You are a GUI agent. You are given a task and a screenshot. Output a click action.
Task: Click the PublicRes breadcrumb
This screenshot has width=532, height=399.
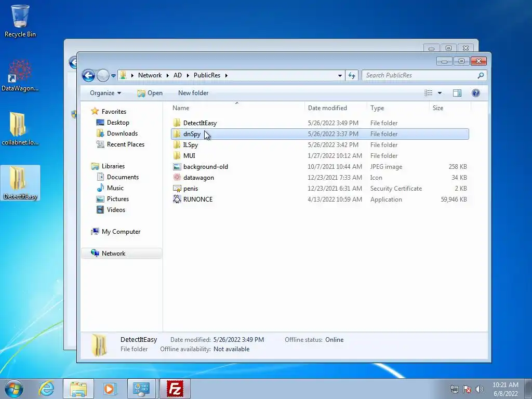207,75
